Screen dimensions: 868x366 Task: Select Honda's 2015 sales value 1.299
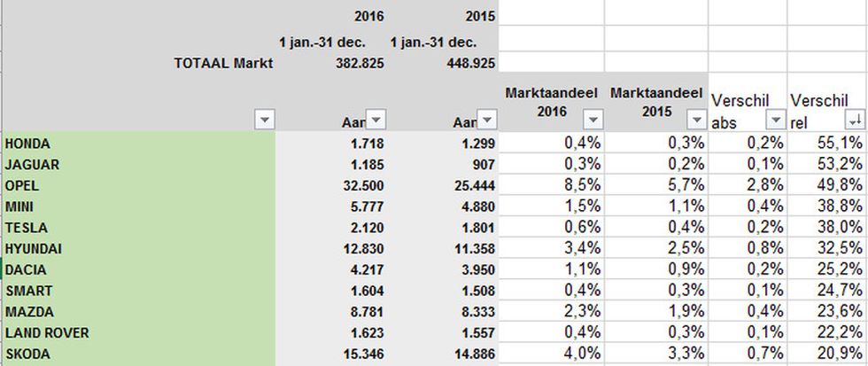point(478,144)
